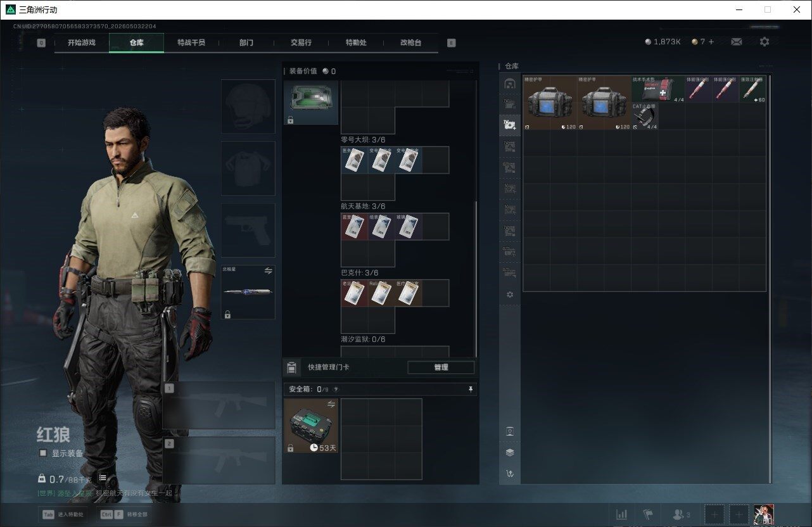Click the highlighted IV warehouse sidebar tab
812x527 pixels.
[509, 125]
